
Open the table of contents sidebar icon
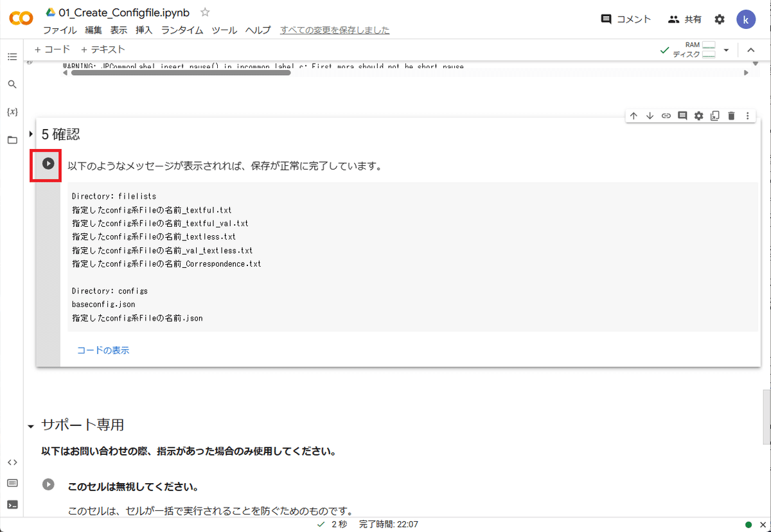12,57
